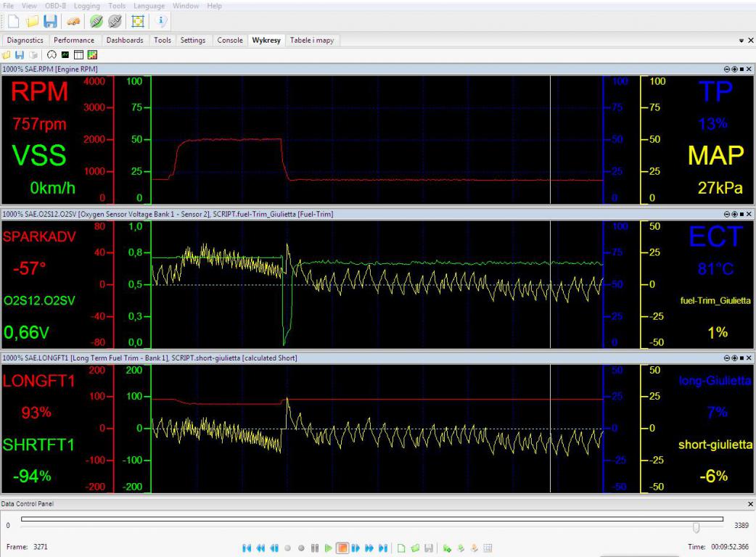Image resolution: width=756 pixels, height=557 pixels.
Task: Close the Data Control Panel
Action: 750,503
